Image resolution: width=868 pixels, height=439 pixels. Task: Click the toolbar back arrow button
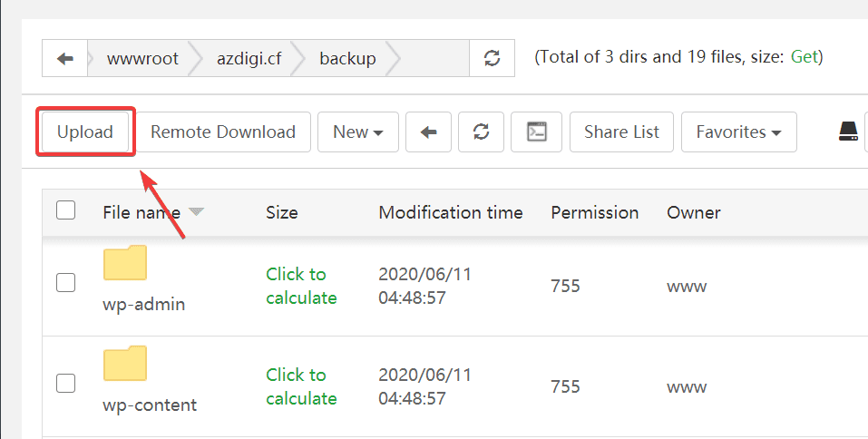[429, 132]
